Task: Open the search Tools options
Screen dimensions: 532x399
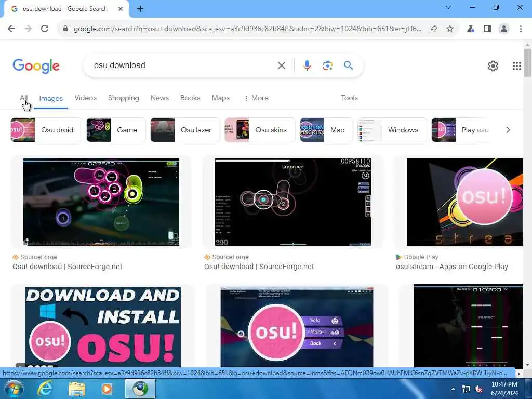Action: point(349,98)
